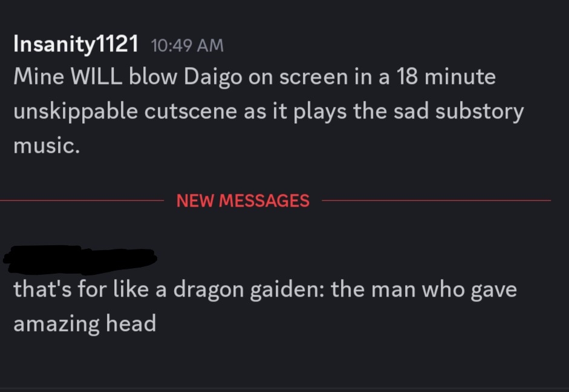The image size is (569, 392).
Task: Click the 10:49 AM message timestamp
Action: coord(187,46)
